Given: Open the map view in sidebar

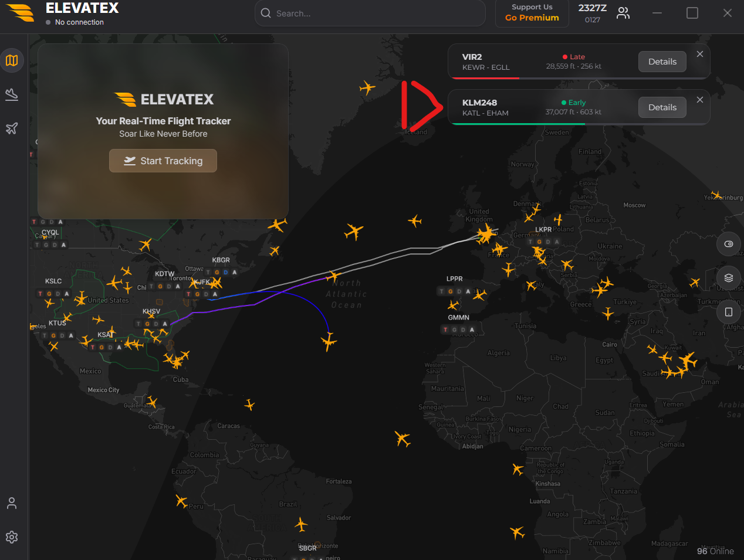Looking at the screenshot, I should click(12, 60).
